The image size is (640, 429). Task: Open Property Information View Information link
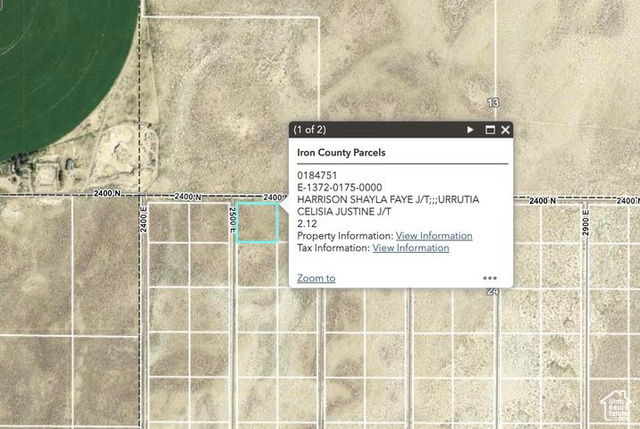(434, 236)
